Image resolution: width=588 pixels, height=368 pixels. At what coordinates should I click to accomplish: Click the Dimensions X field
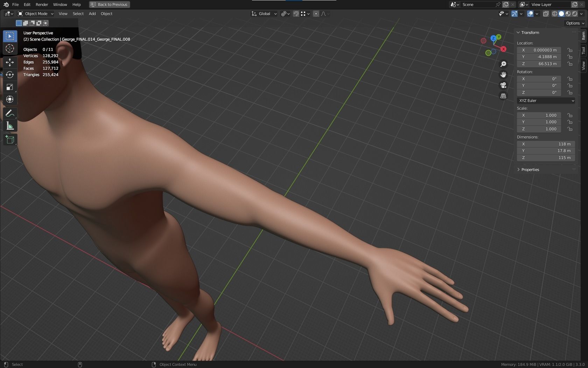pos(546,144)
